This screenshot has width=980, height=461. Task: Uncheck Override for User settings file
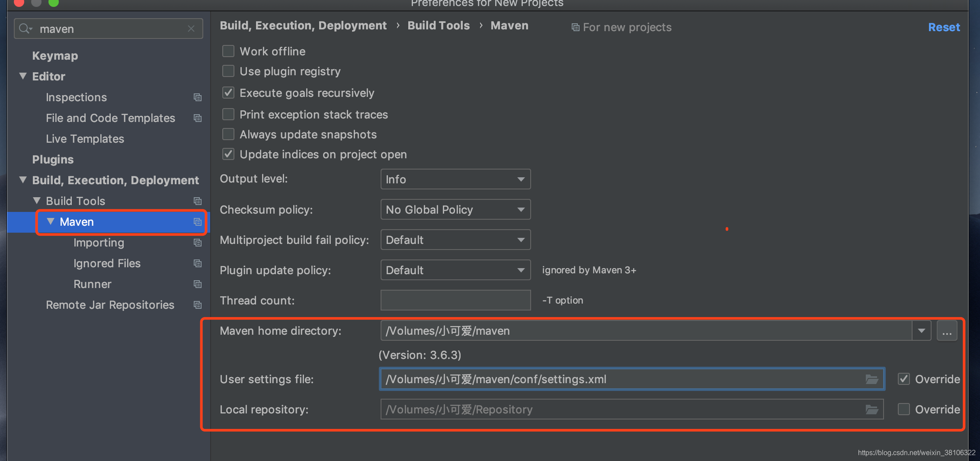(x=904, y=379)
